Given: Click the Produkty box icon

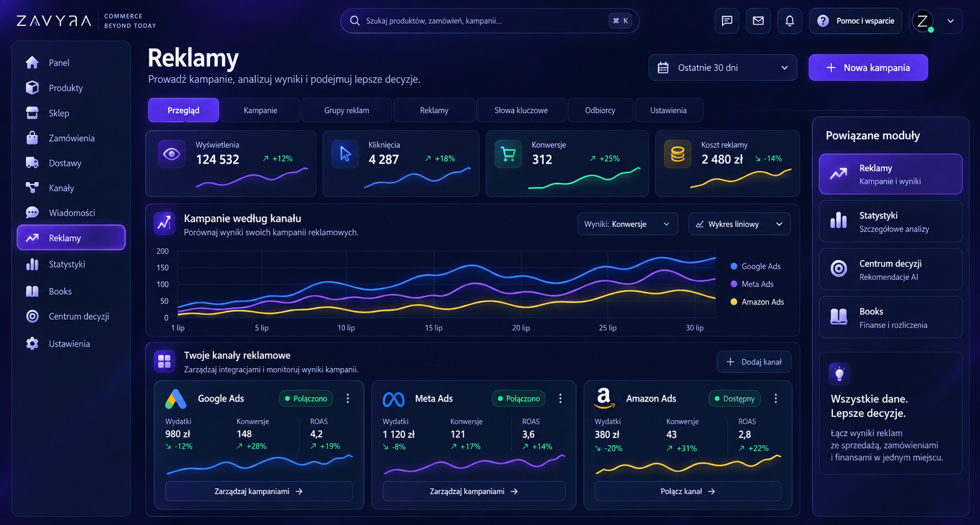Looking at the screenshot, I should [32, 87].
